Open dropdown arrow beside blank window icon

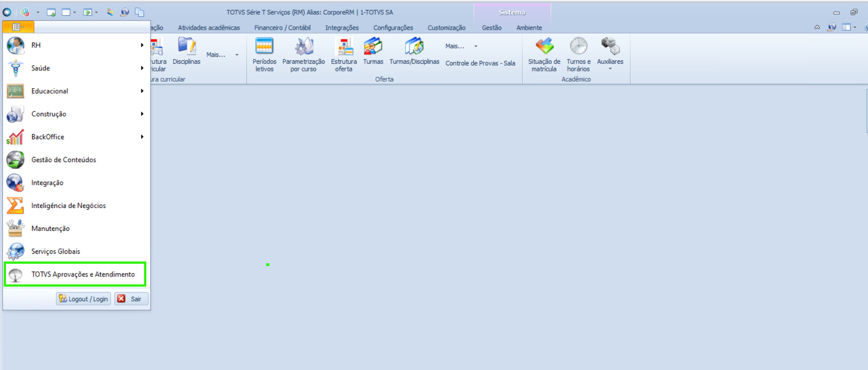tap(75, 12)
